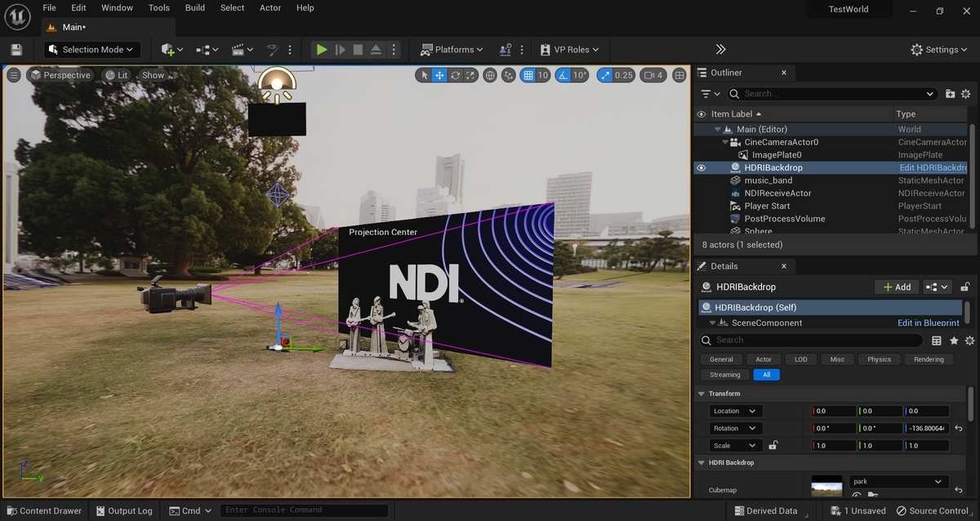
Task: Click the Skip Frame playback button
Action: tap(340, 50)
